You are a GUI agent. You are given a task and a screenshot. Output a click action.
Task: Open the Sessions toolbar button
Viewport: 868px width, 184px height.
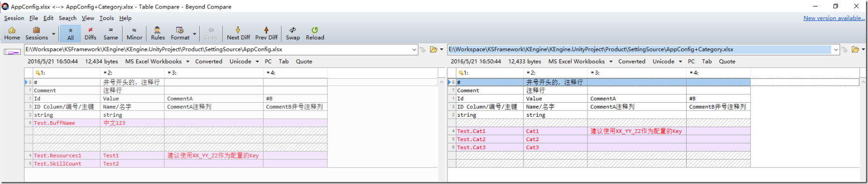pos(36,33)
